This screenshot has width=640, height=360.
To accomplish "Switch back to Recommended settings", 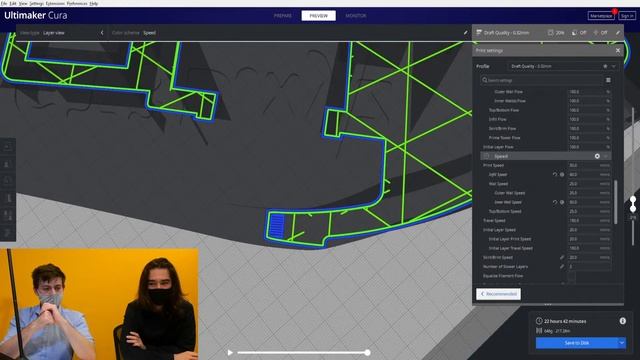I will (498, 294).
